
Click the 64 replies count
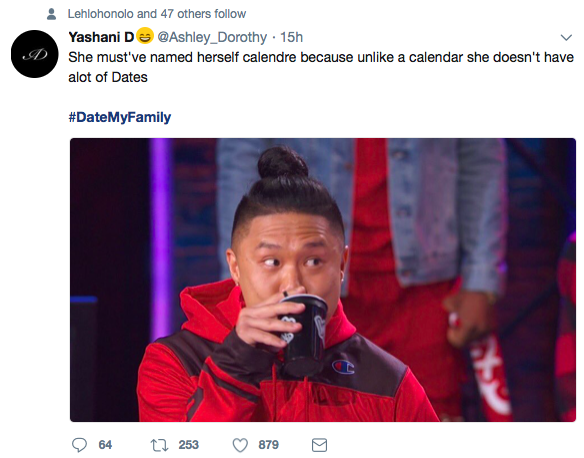(105, 445)
